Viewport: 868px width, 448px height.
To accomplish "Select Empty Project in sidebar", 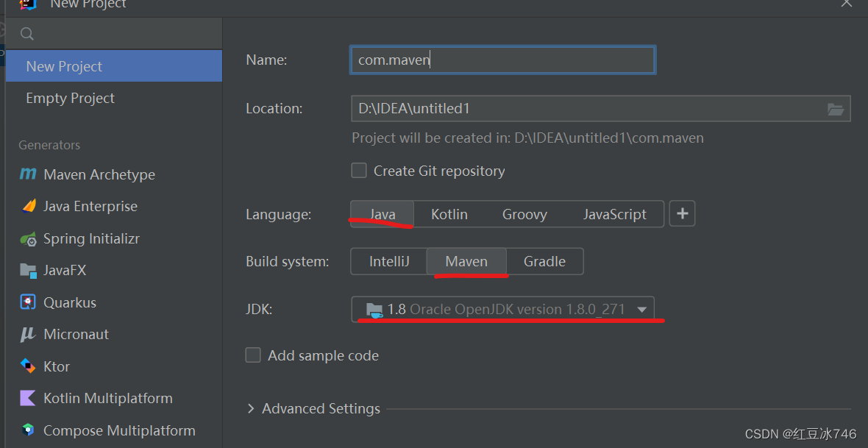I will click(114, 98).
